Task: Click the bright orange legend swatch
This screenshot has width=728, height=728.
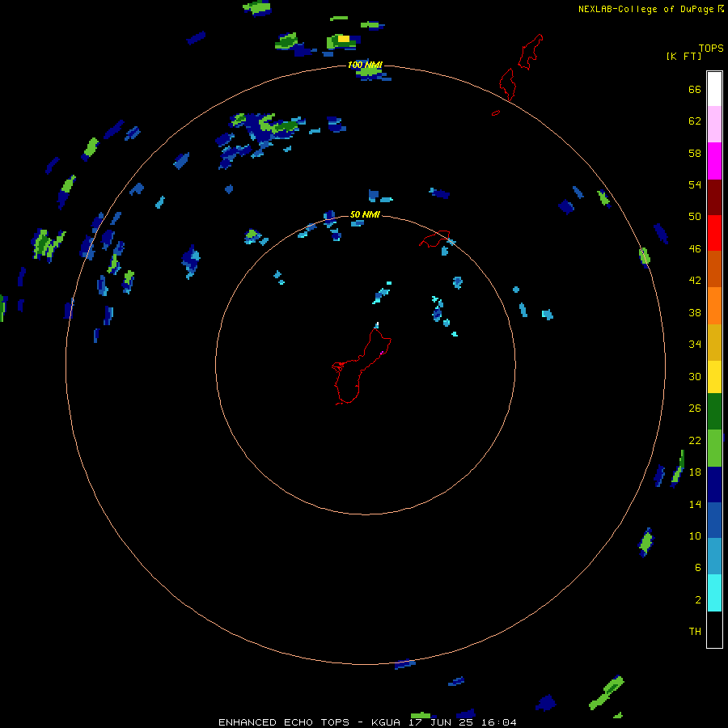Action: (714, 305)
